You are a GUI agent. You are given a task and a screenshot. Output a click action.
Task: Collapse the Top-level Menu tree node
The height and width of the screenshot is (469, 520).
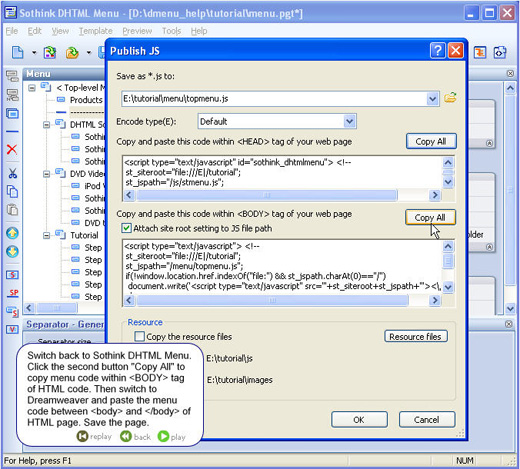(32, 88)
